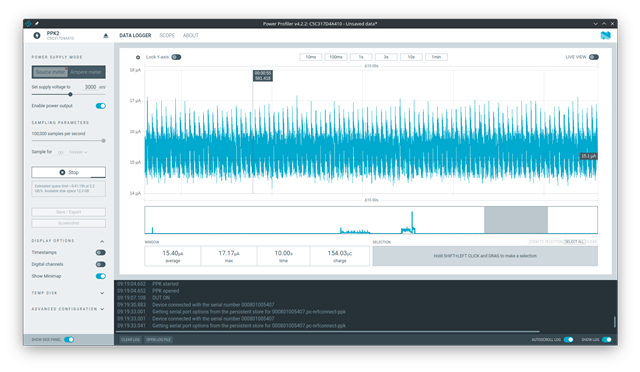Stop the sampling
Viewport: 640px width, 372px height.
click(69, 172)
